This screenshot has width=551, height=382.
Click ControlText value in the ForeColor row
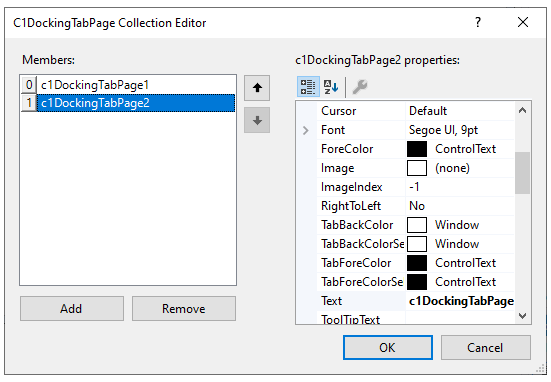coord(465,149)
